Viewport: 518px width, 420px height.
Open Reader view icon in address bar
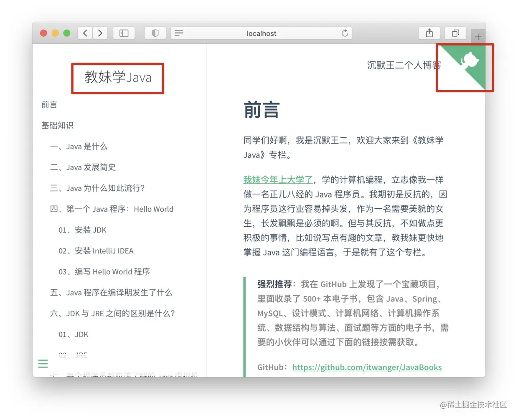coord(179,33)
